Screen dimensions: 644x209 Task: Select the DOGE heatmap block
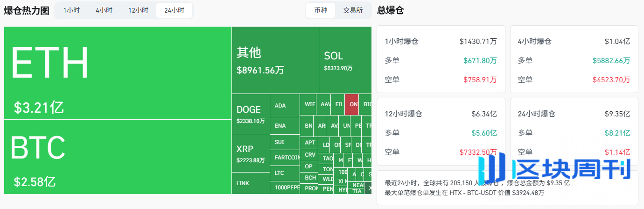251,114
